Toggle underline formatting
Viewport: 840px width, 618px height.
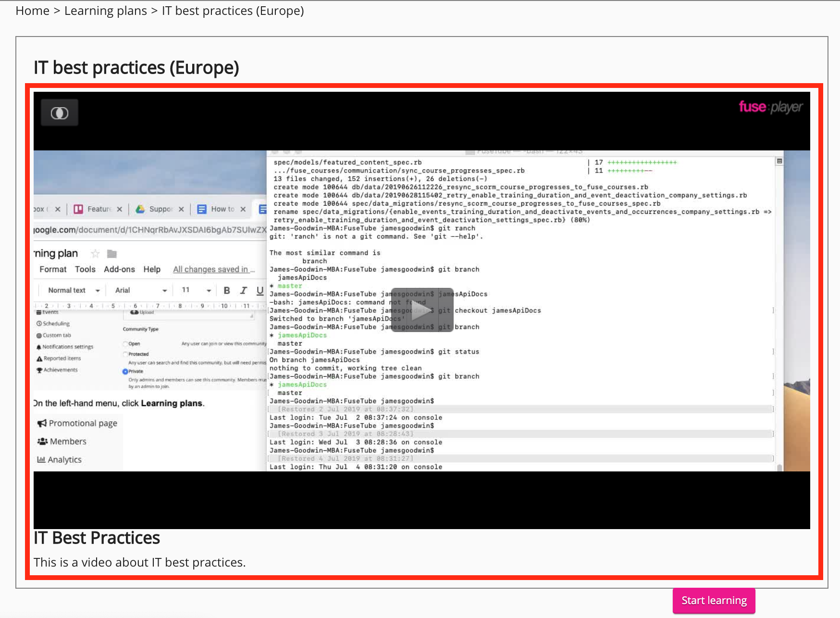260,290
